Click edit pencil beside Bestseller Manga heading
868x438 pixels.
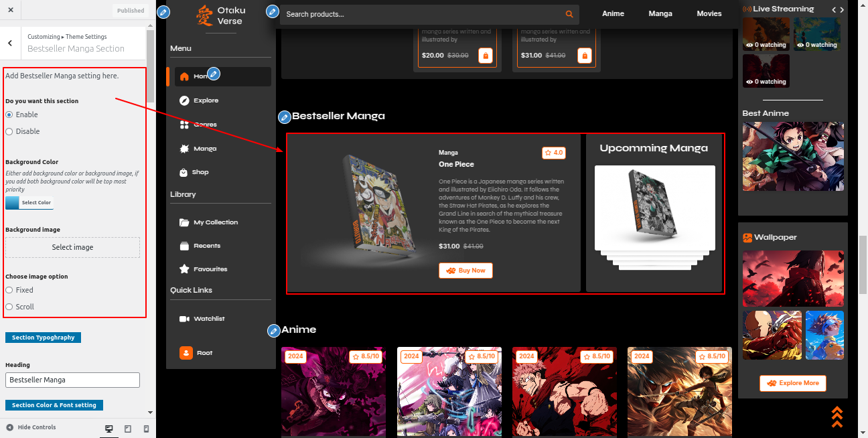point(284,117)
